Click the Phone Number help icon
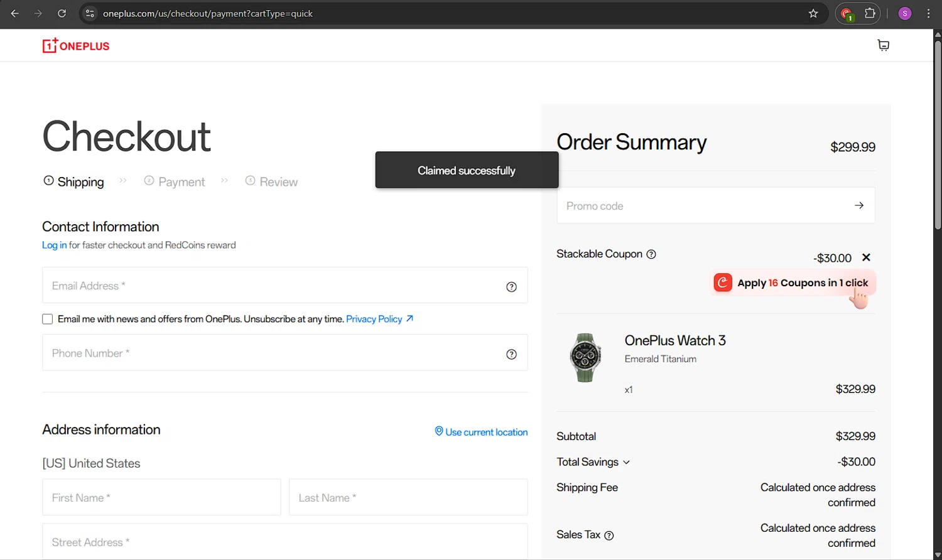The height and width of the screenshot is (560, 942). click(511, 354)
